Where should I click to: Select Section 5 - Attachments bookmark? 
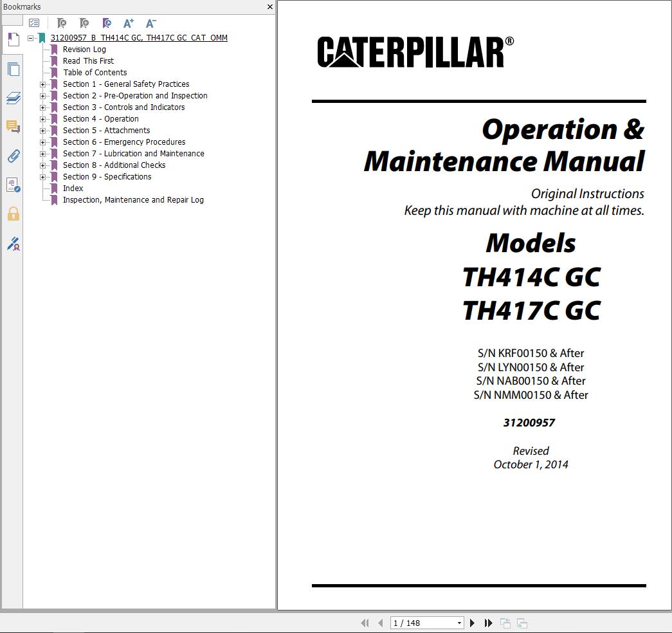point(106,131)
